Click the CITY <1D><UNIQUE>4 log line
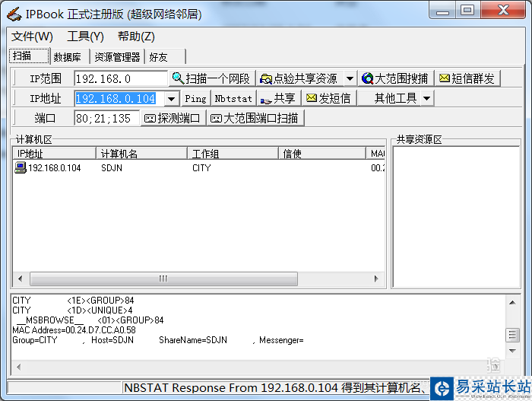Screen dimensions: 532x401 [73, 310]
